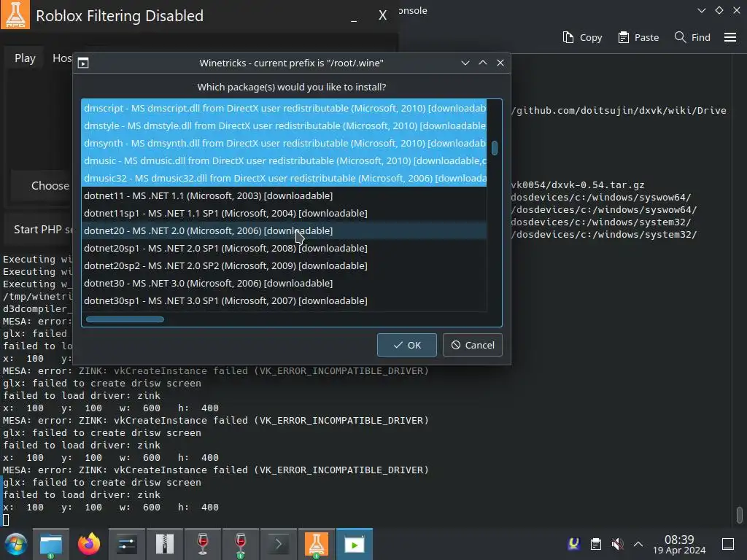Open the start menu launcher in the taskbar

coord(16,544)
